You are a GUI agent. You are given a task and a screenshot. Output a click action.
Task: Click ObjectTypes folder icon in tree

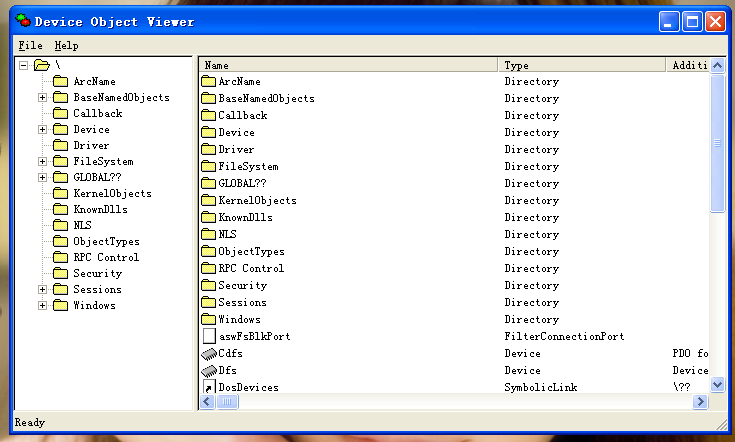click(60, 241)
